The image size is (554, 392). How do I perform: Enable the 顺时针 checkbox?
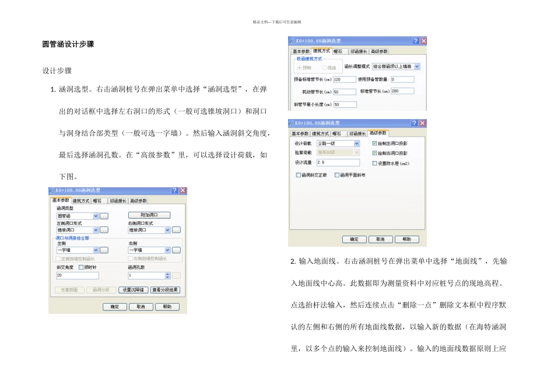[81, 267]
